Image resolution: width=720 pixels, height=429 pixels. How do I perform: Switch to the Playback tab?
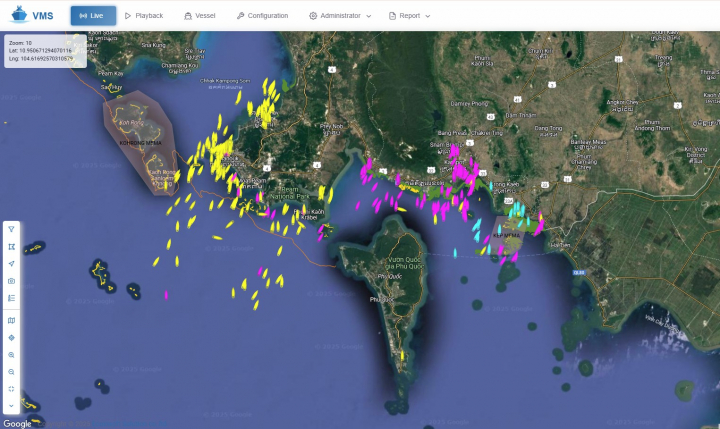[143, 16]
